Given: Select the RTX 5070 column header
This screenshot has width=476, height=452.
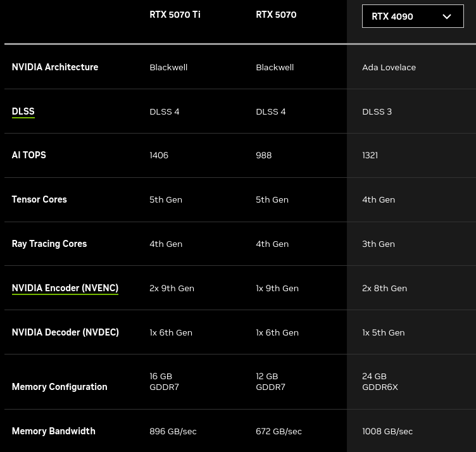Looking at the screenshot, I should tap(276, 15).
